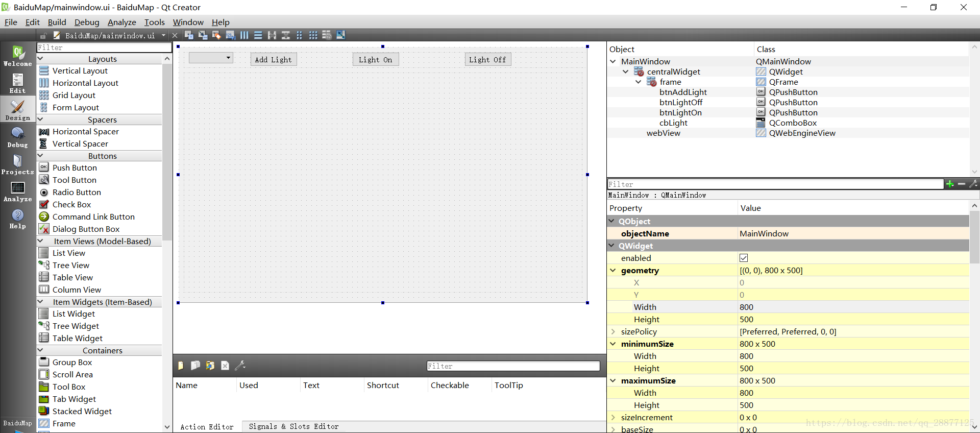Apply Lay Out Horizontally toolbar icon
980x433 pixels.
[244, 35]
